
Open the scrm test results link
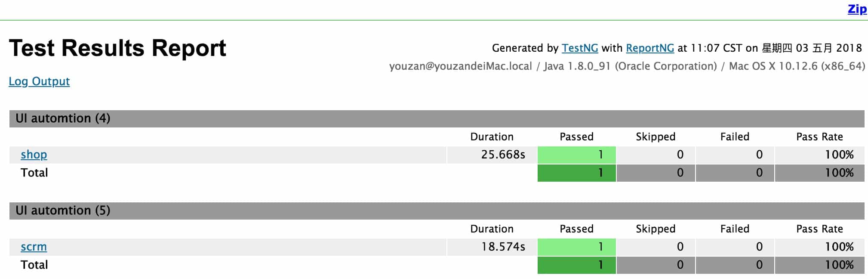click(x=34, y=247)
